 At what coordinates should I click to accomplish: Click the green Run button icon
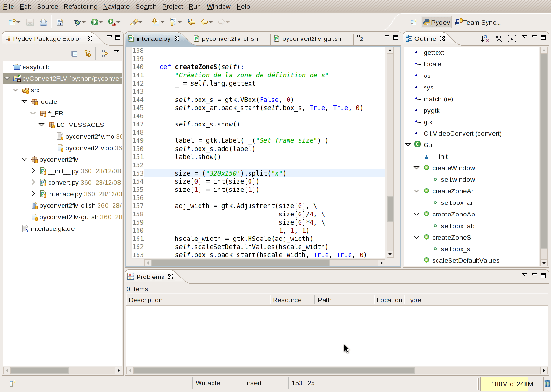coord(95,22)
